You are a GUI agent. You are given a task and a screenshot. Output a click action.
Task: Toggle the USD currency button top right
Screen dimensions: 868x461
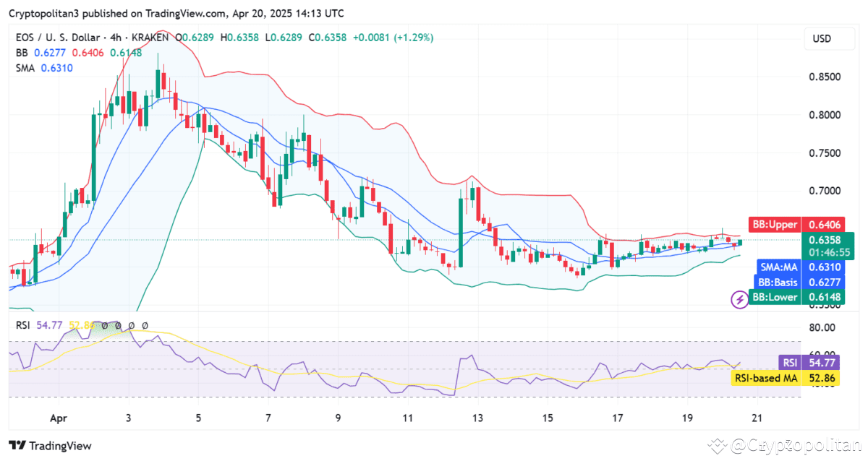click(829, 38)
